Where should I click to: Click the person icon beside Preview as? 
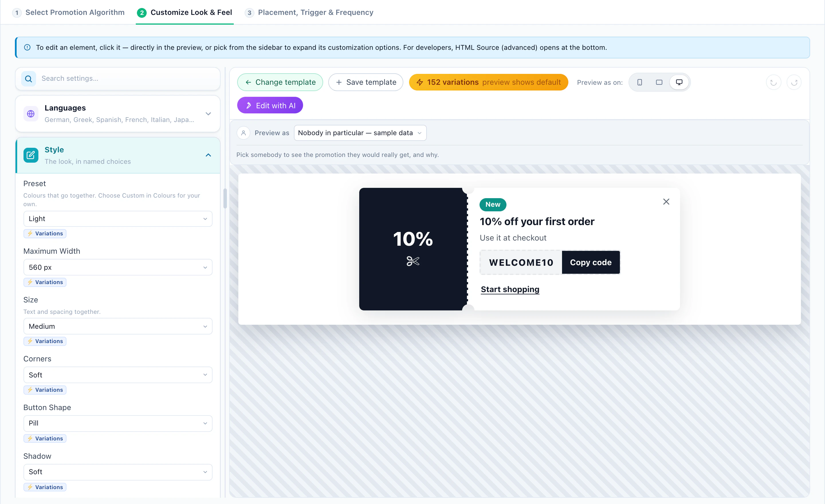point(243,133)
